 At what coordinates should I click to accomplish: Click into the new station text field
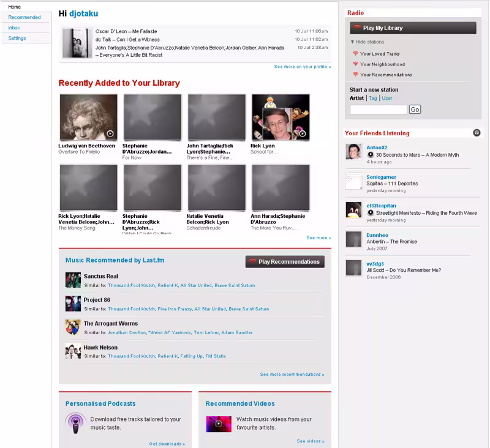click(379, 110)
